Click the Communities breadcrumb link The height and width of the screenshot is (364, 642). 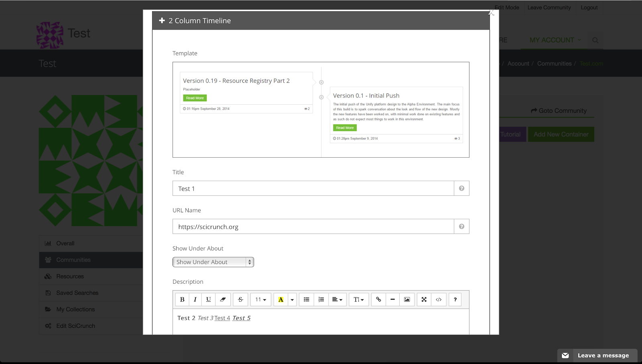coord(554,63)
